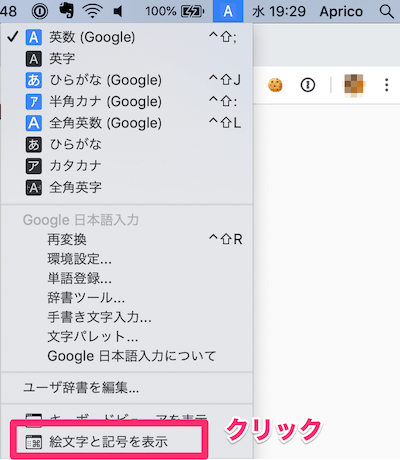Click the Aprico user name in menu bar

pos(341,12)
